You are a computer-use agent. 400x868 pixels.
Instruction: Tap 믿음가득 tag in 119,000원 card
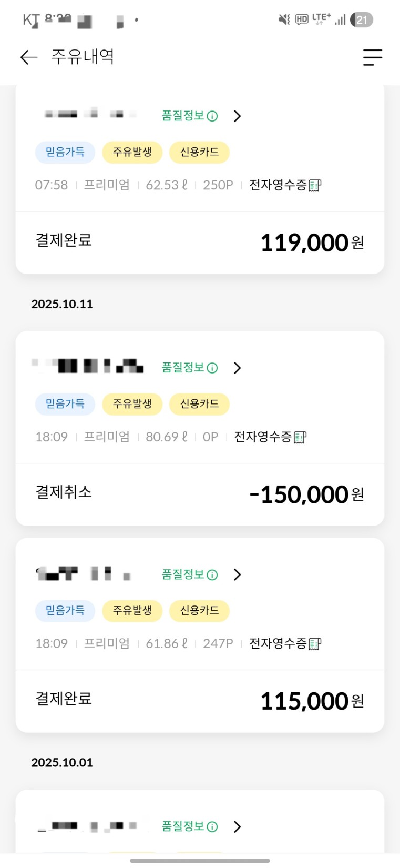point(65,152)
